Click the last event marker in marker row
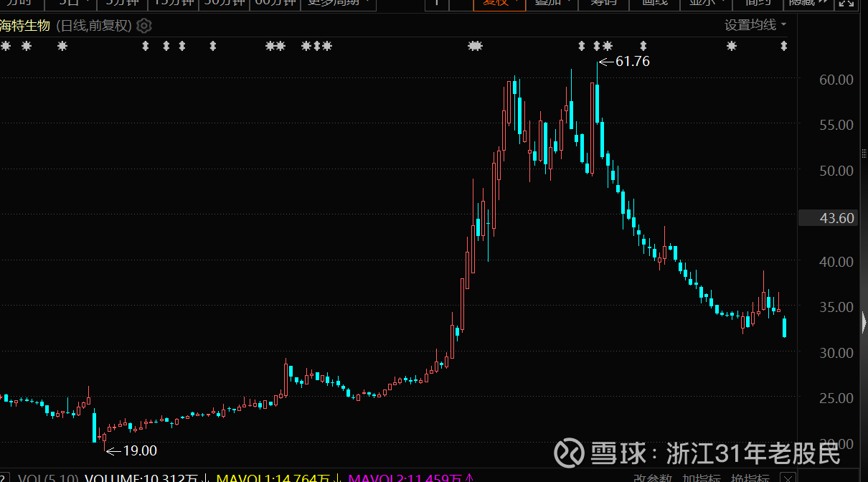 click(x=784, y=46)
